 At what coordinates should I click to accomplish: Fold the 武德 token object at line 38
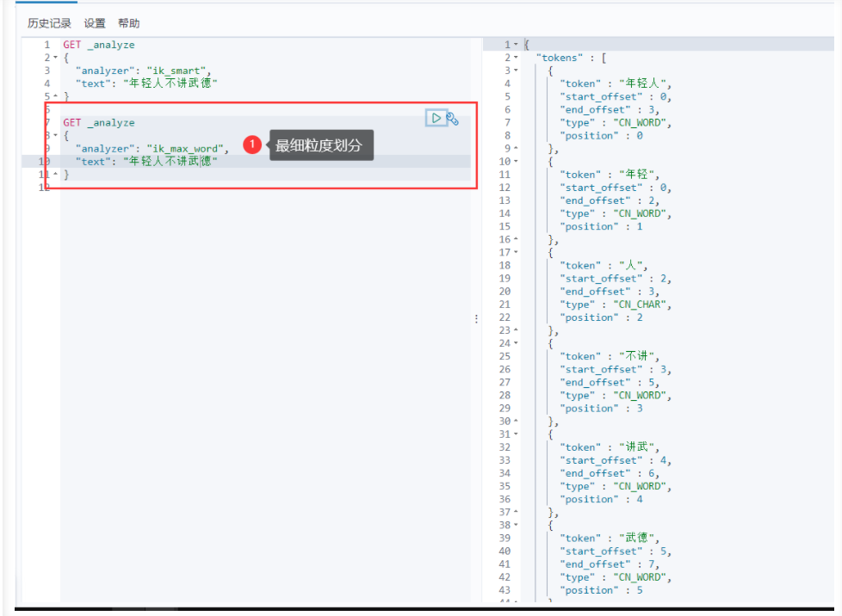[x=516, y=525]
